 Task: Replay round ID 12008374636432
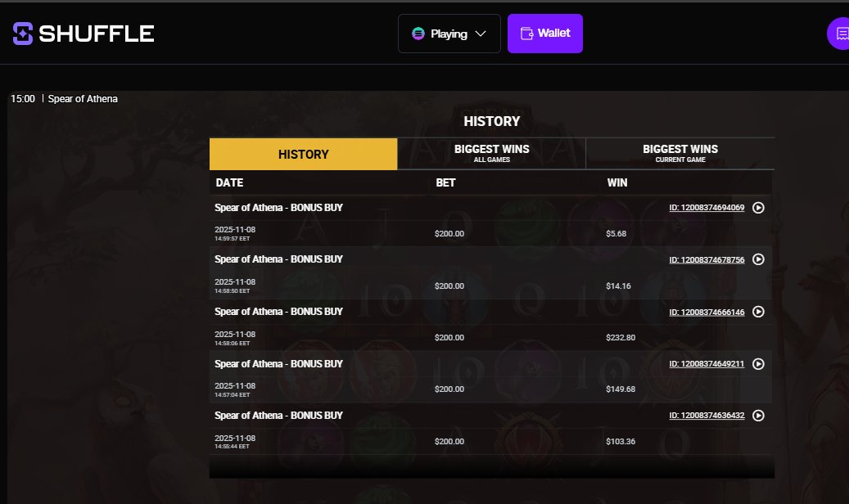click(758, 415)
